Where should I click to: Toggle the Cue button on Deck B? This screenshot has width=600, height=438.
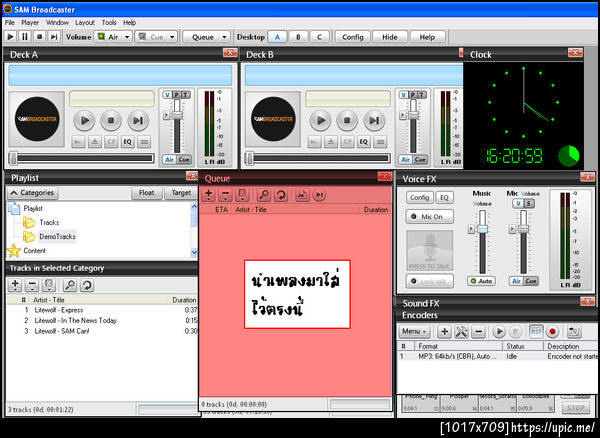point(420,160)
